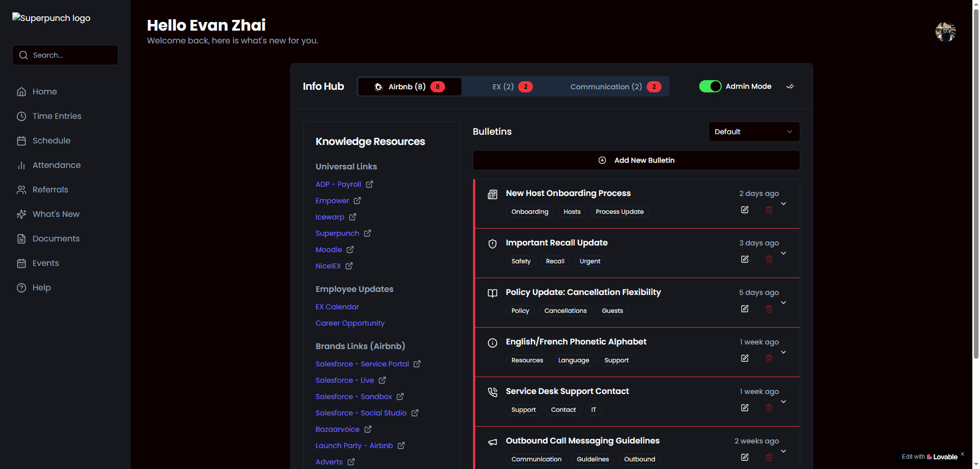Close the Edit with Lovable badge
Viewport: 980px width, 469px height.
pyautogui.click(x=963, y=454)
